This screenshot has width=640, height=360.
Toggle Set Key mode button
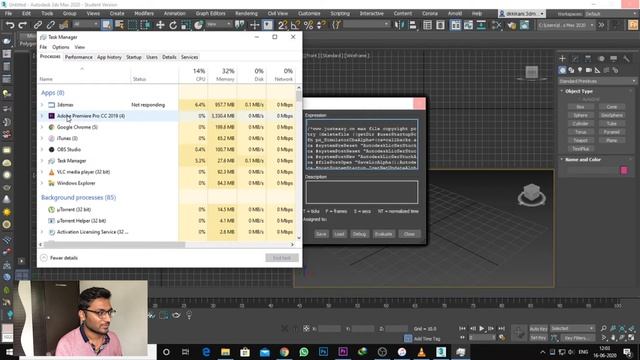click(x=538, y=338)
